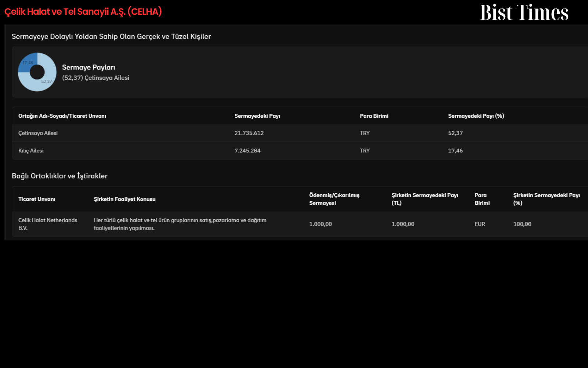
Task: Click the Sermayedeki Payı column header
Action: (257, 116)
